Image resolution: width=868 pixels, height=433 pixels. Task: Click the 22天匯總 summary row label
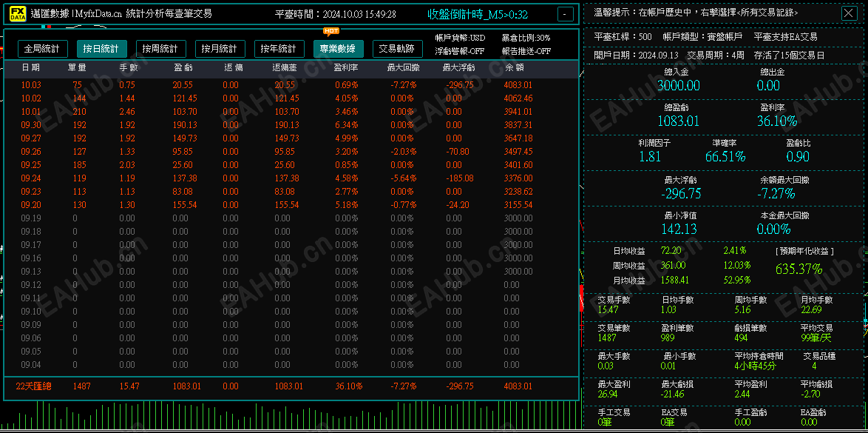tap(33, 386)
